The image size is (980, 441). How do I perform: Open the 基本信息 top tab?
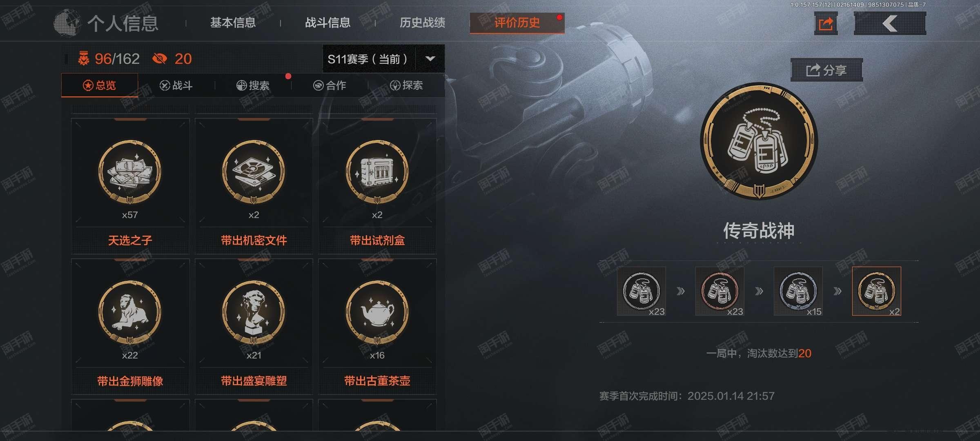pyautogui.click(x=233, y=22)
